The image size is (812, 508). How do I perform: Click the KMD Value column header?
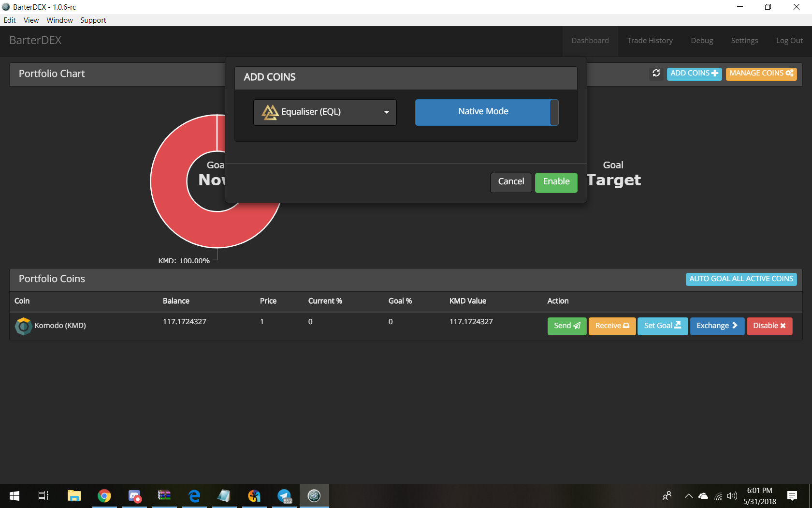pos(467,301)
